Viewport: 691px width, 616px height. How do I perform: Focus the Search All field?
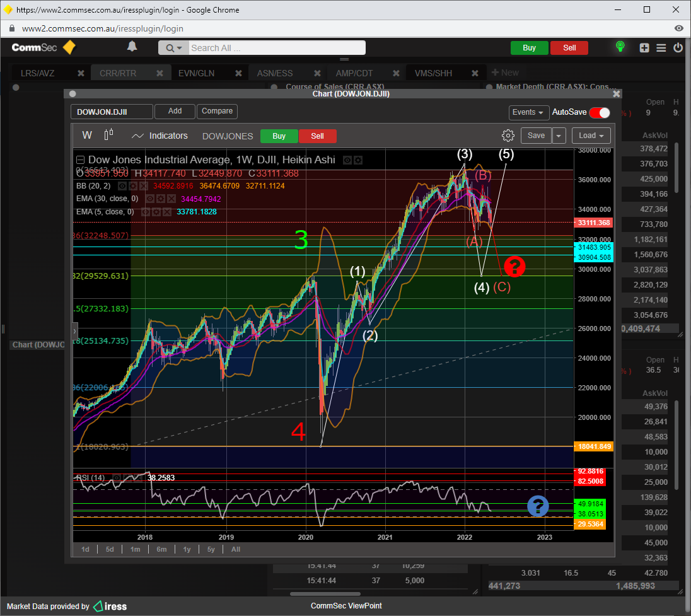[277, 48]
